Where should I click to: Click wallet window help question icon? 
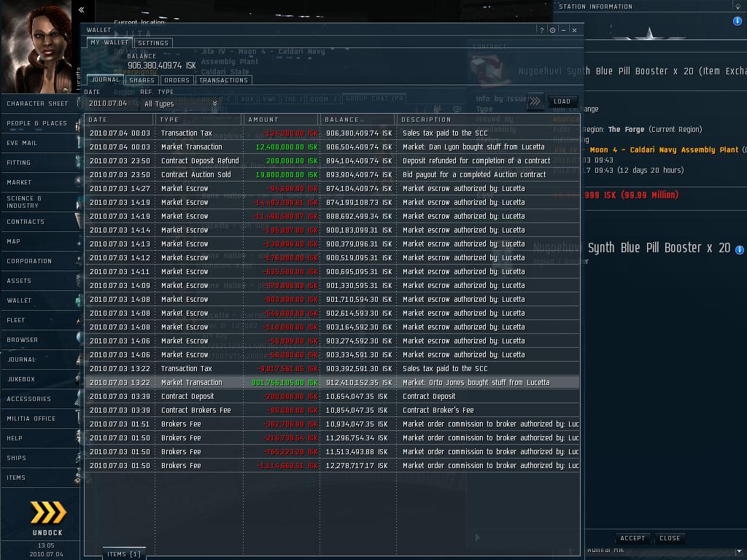[x=542, y=30]
